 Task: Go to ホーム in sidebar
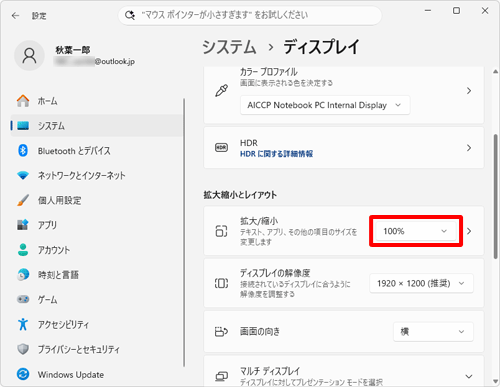pos(97,101)
